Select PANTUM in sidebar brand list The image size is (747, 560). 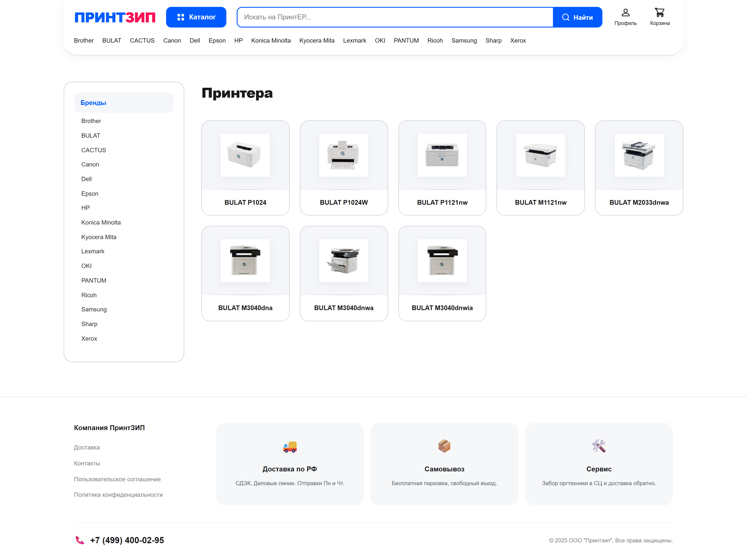(94, 280)
